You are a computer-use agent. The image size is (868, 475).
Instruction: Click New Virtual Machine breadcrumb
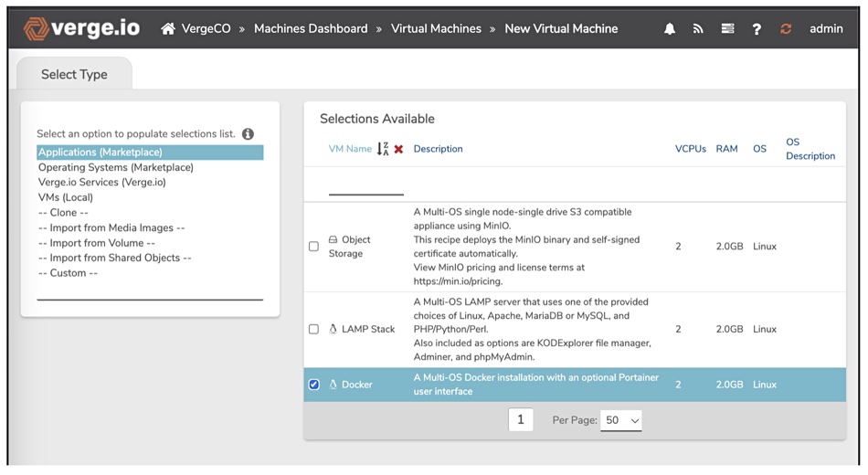pyautogui.click(x=561, y=29)
